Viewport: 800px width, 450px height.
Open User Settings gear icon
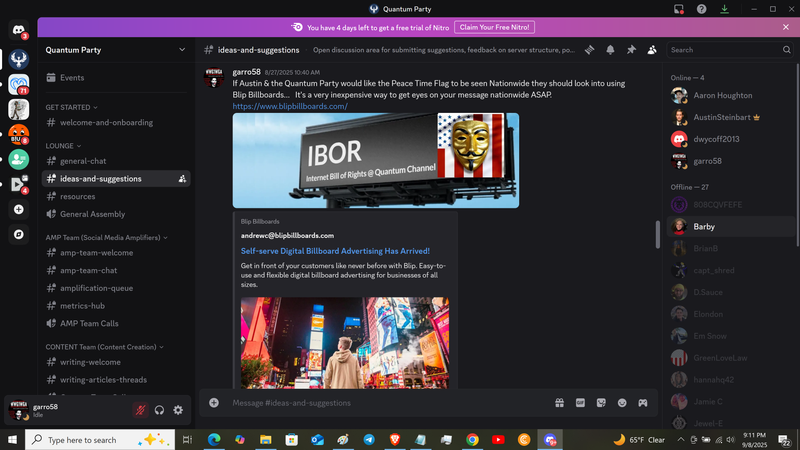pyautogui.click(x=178, y=410)
